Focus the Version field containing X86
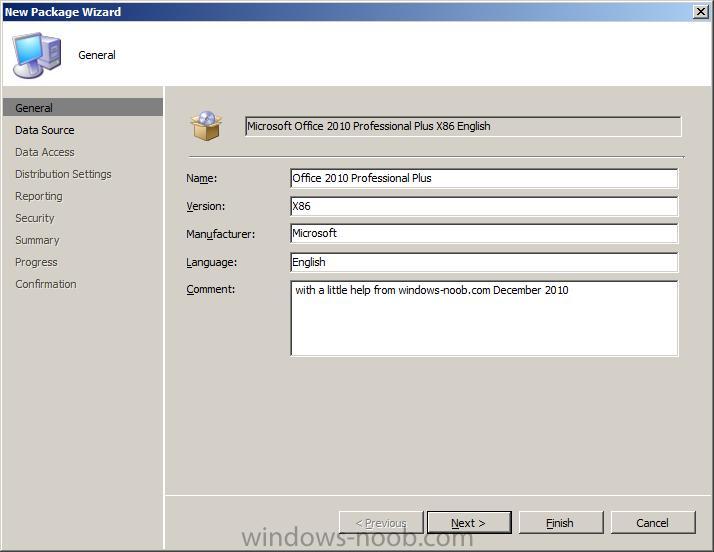The height and width of the screenshot is (552, 714). point(484,206)
